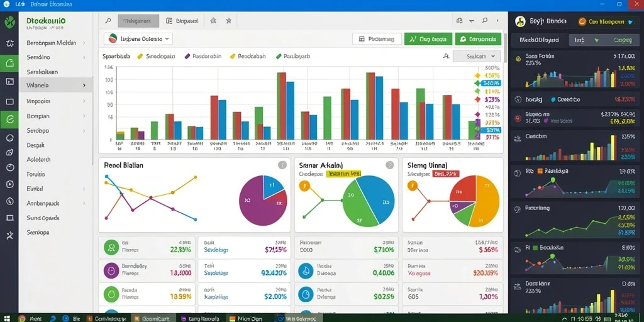Image resolution: width=644 pixels, height=322 pixels.
Task: Click the grey info circle on the Renol Blalian card
Action: click(x=282, y=165)
